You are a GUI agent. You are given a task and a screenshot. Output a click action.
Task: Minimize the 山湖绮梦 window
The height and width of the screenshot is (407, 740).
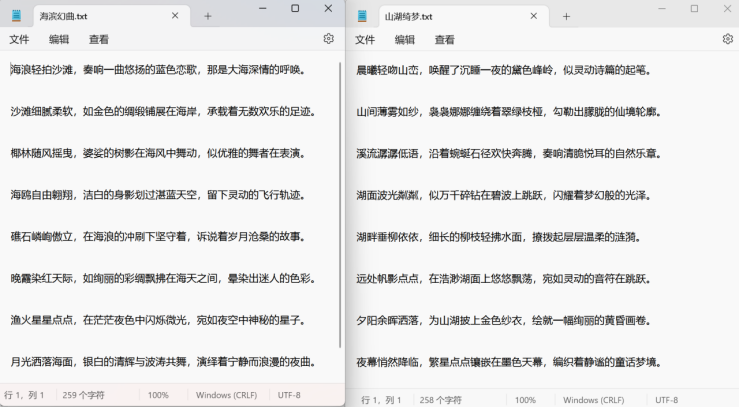pos(662,8)
